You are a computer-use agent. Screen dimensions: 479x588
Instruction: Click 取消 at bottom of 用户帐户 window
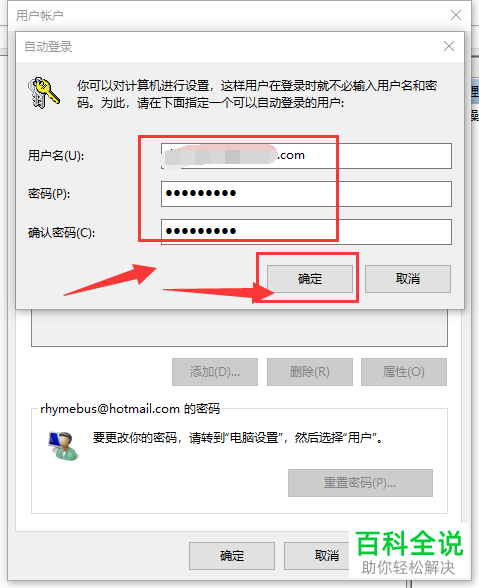pos(317,555)
